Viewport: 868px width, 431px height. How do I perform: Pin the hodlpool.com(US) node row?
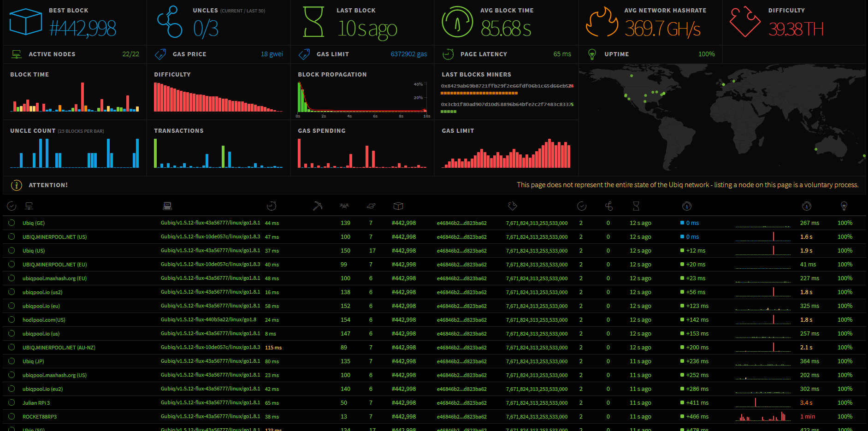12,319
